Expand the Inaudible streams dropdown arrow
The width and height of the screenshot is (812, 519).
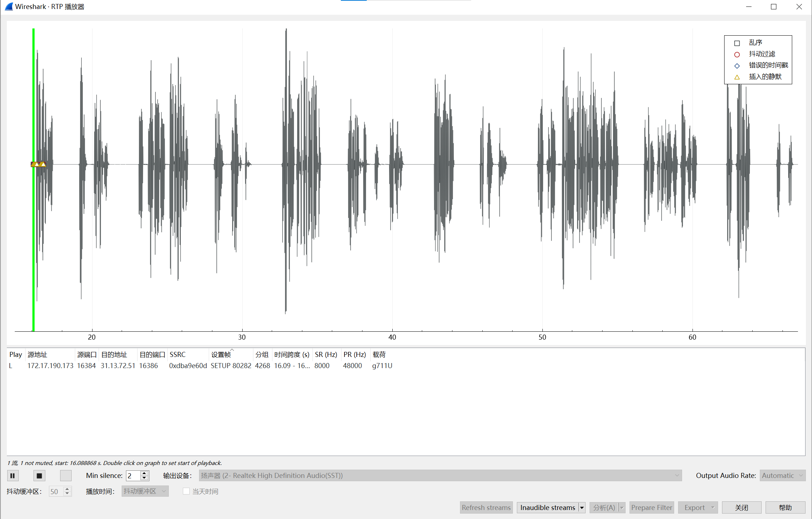pos(582,507)
